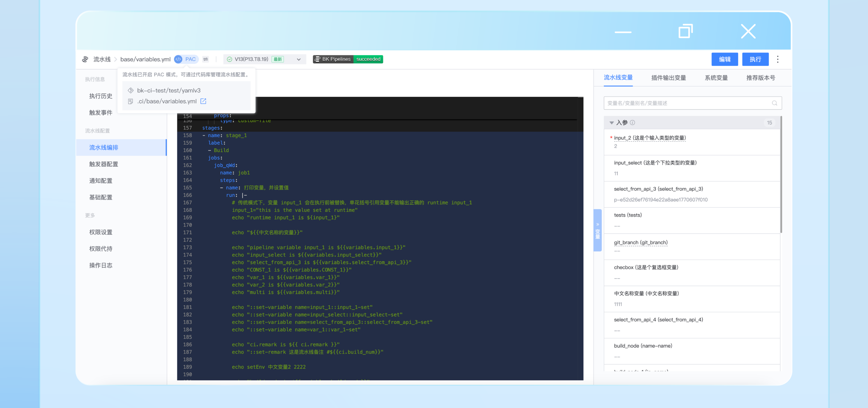Click line 189 'echo setEnv 中文变量2 2222'

pyautogui.click(x=269, y=367)
